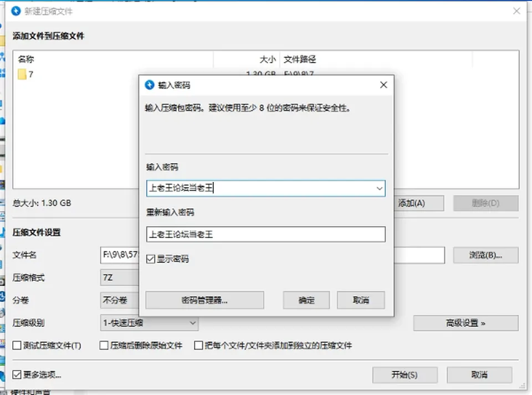Screen dimensions: 532x395
Task: Open the 压缩级别 1-快速压缩 dropdown
Action: pos(149,323)
